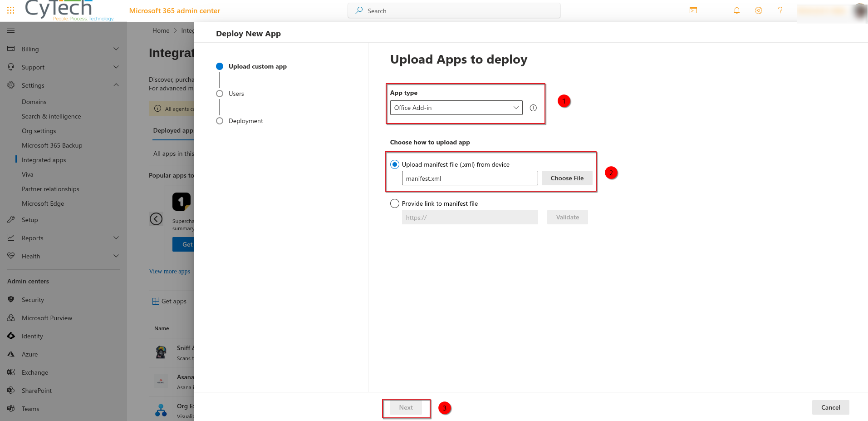Screen dimensions: 868x421
Task: Click the Search box in header
Action: pyautogui.click(x=454, y=10)
